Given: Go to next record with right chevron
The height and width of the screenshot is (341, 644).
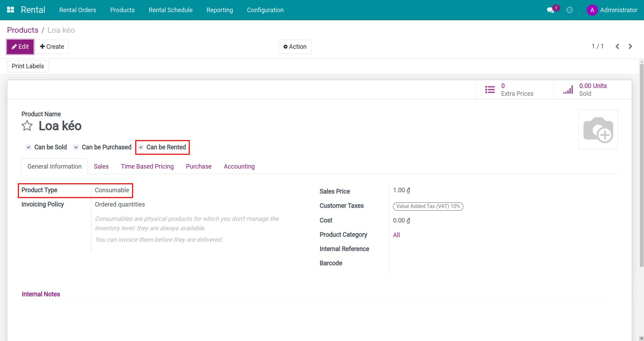Looking at the screenshot, I should (x=630, y=46).
